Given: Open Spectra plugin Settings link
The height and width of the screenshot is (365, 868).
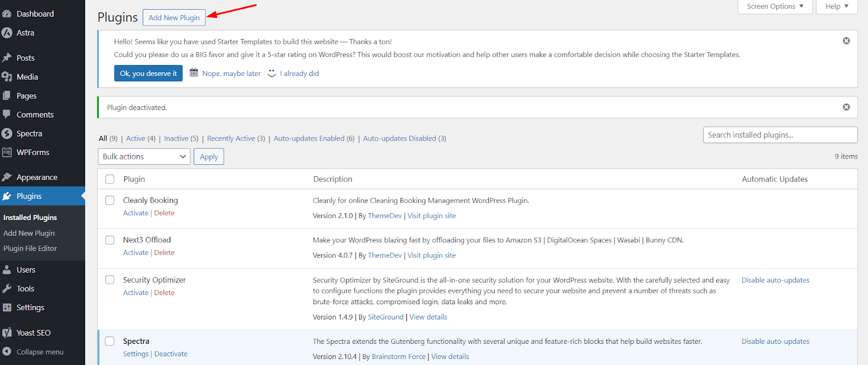Looking at the screenshot, I should (x=136, y=354).
